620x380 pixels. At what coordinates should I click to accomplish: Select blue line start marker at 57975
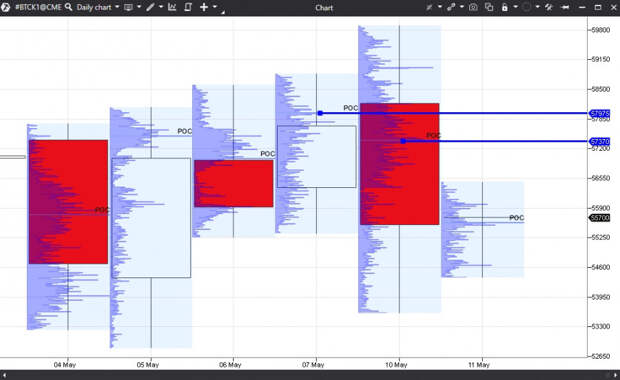coord(320,113)
